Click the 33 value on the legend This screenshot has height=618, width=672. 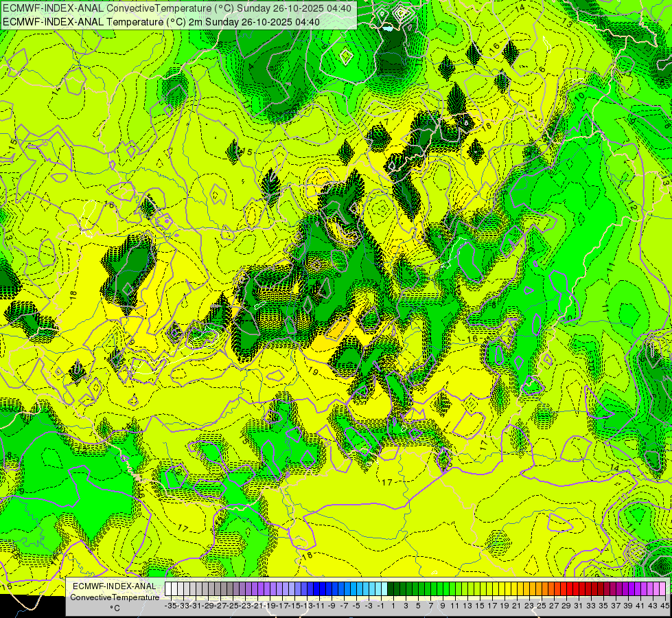point(592,606)
